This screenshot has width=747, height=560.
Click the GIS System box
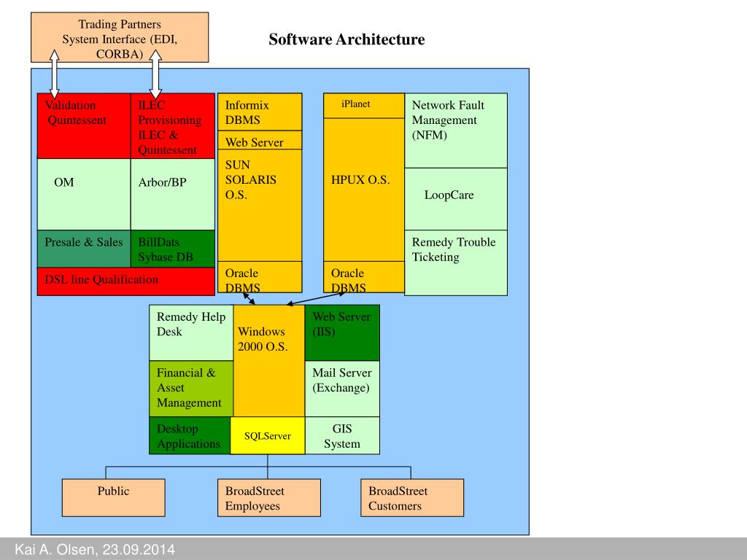[342, 436]
